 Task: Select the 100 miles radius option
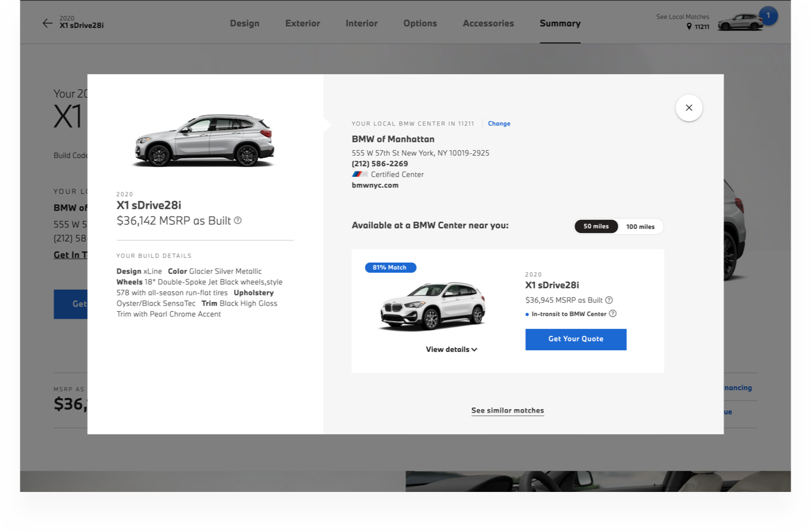(x=640, y=226)
